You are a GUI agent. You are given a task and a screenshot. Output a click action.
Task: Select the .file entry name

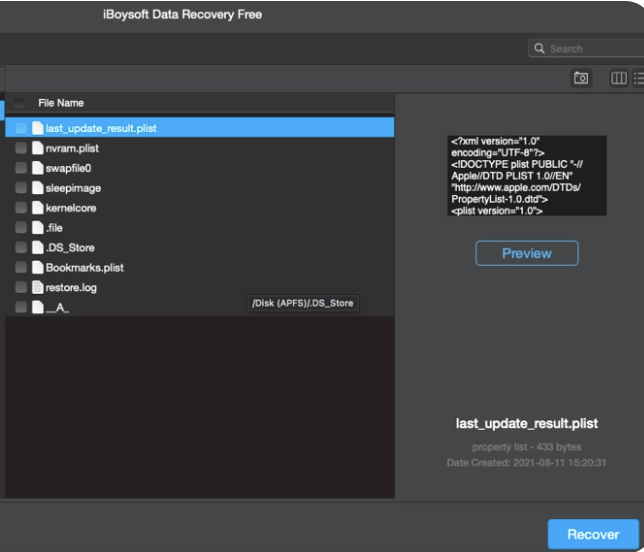coord(54,228)
